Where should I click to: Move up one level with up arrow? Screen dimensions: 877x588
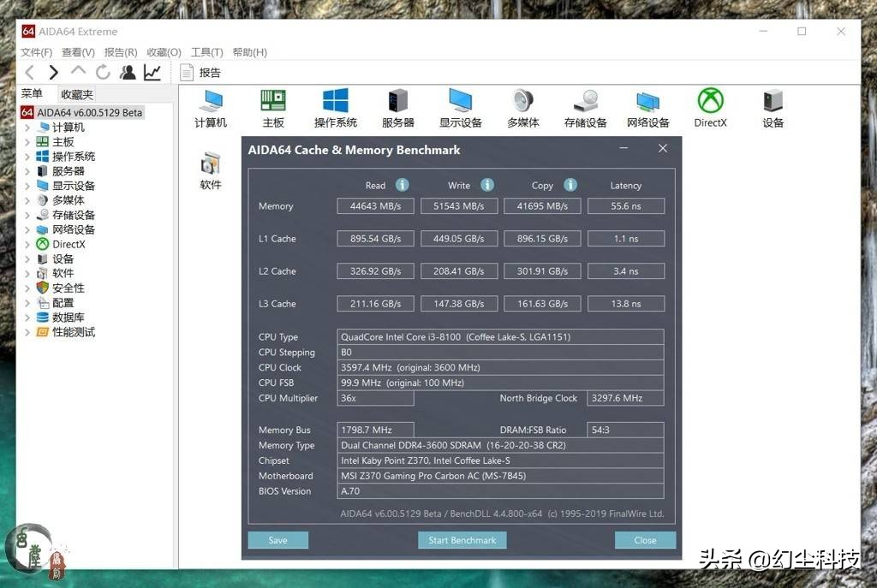tap(78, 71)
